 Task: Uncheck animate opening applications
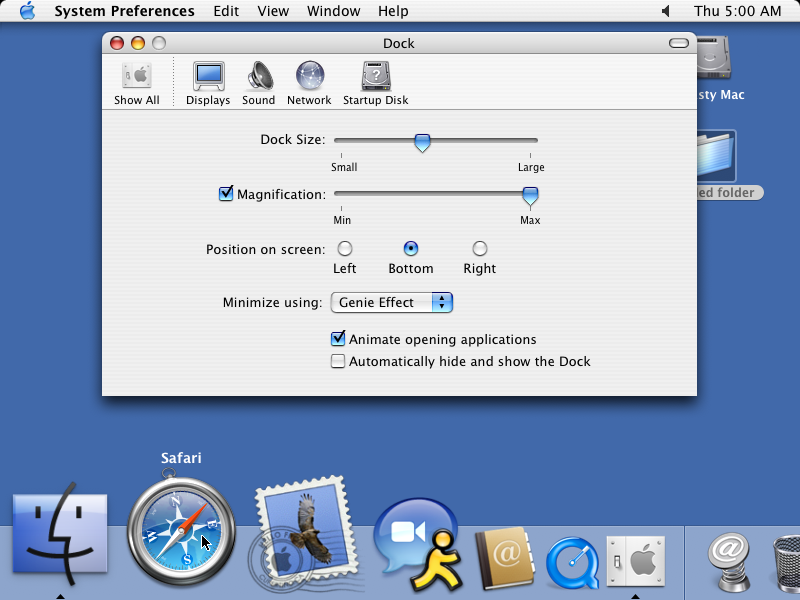pos(338,339)
